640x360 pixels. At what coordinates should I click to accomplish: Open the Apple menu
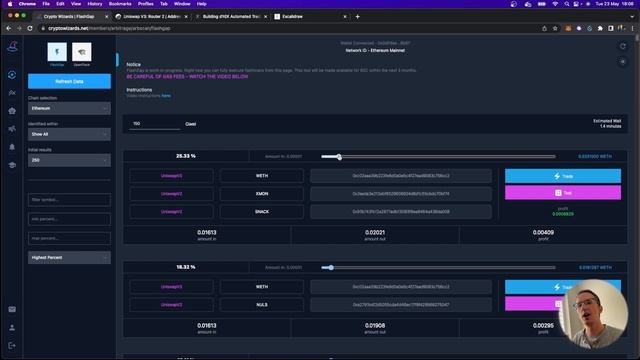click(x=10, y=4)
